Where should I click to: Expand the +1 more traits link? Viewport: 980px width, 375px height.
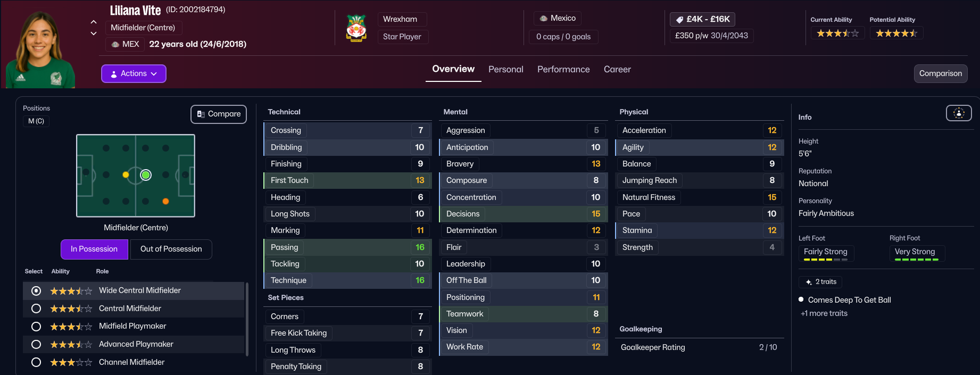pyautogui.click(x=824, y=313)
